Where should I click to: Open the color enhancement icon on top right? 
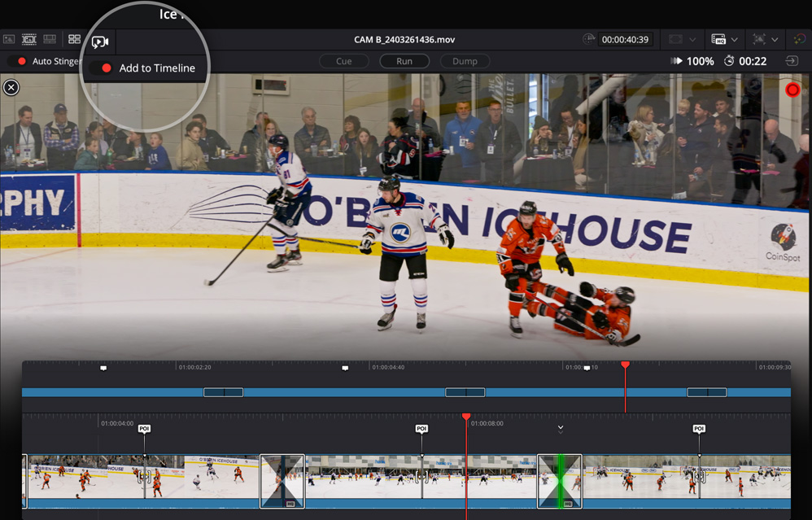[801, 39]
